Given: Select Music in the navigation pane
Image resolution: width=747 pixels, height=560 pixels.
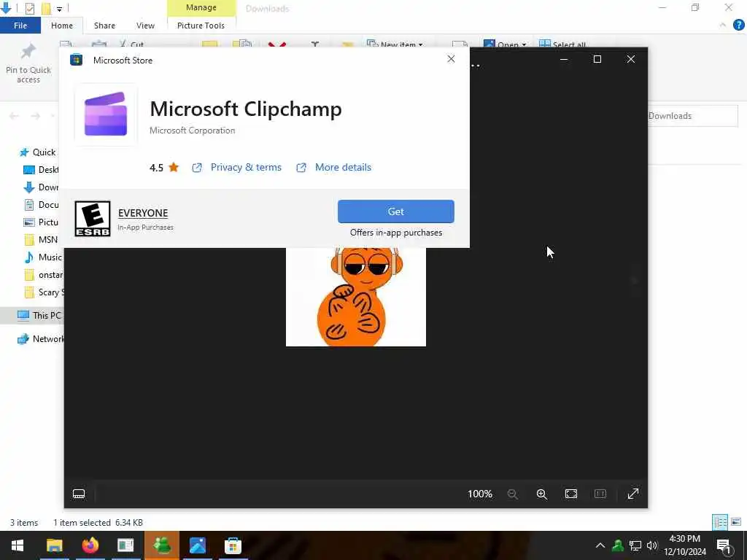Looking at the screenshot, I should (43, 257).
